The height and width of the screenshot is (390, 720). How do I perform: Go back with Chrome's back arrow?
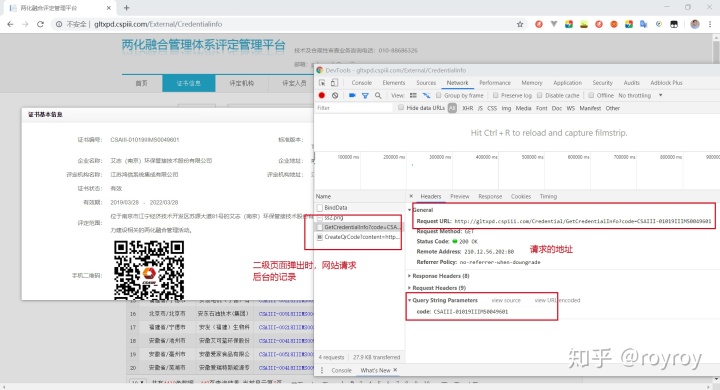[10, 24]
